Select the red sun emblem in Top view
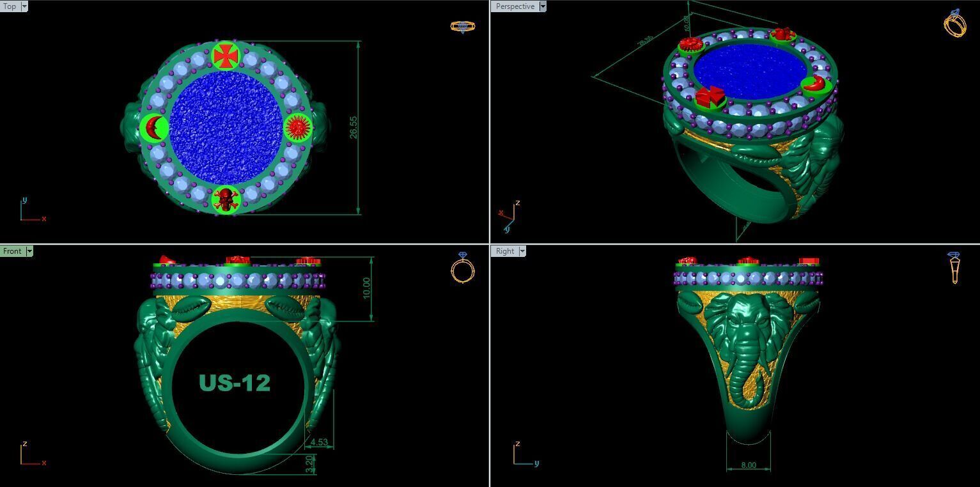 pyautogui.click(x=297, y=127)
